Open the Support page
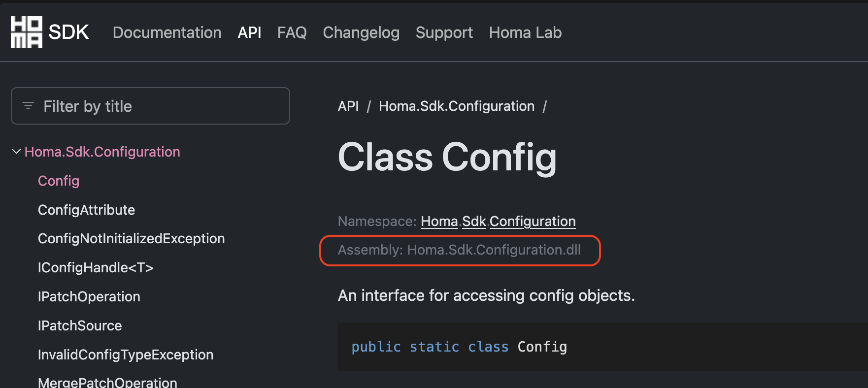This screenshot has height=388, width=868. click(x=444, y=32)
